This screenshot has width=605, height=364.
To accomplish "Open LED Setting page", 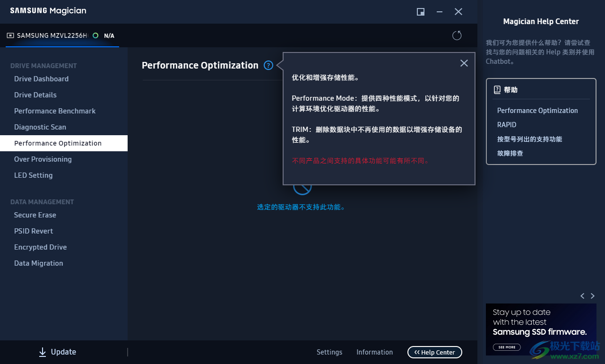I will 34,175.
